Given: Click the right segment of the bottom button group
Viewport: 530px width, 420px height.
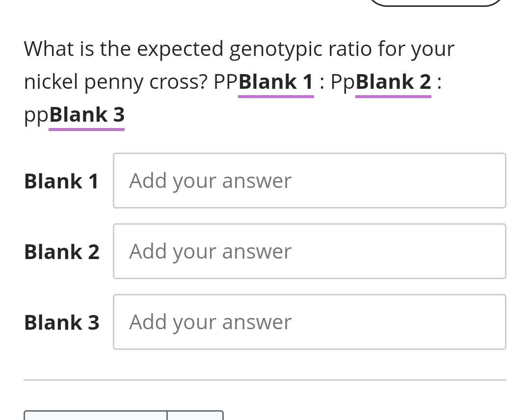Looking at the screenshot, I should click(195, 417).
